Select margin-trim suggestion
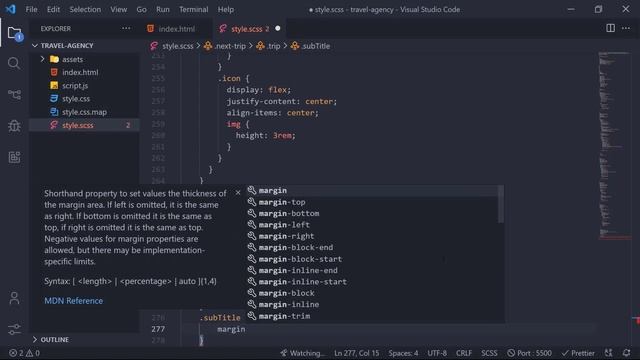Viewport: 640px width, 360px height. click(x=371, y=316)
